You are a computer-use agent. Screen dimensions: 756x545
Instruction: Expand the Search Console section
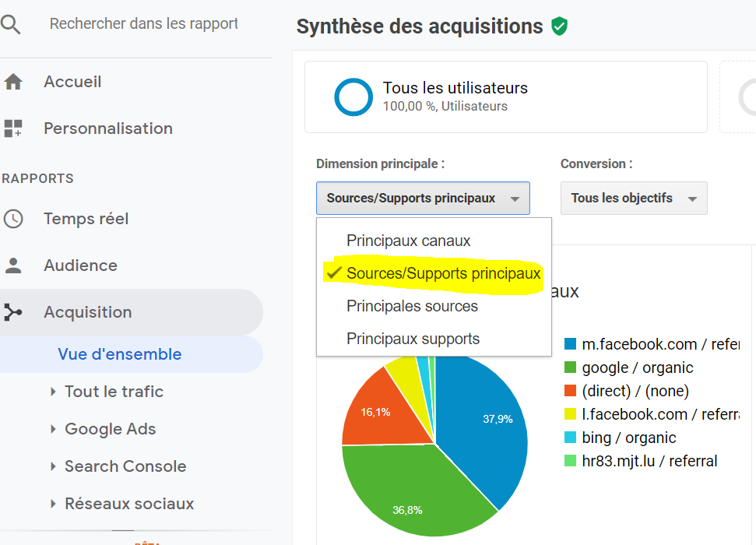(125, 466)
